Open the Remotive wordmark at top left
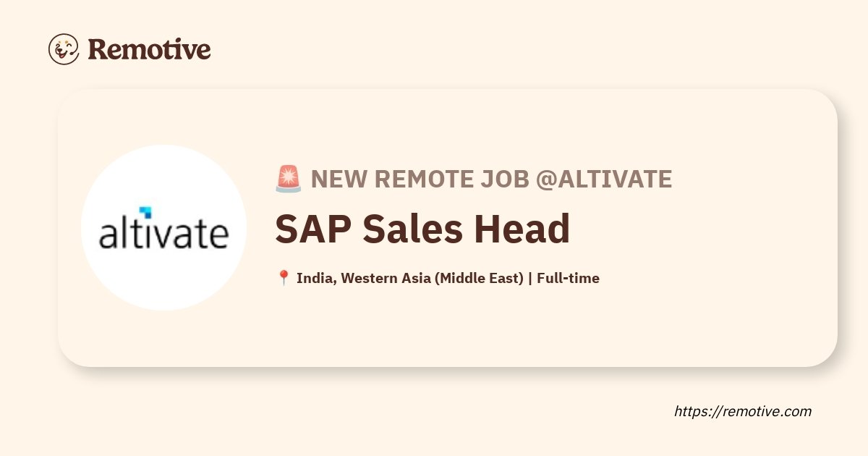 click(x=149, y=49)
